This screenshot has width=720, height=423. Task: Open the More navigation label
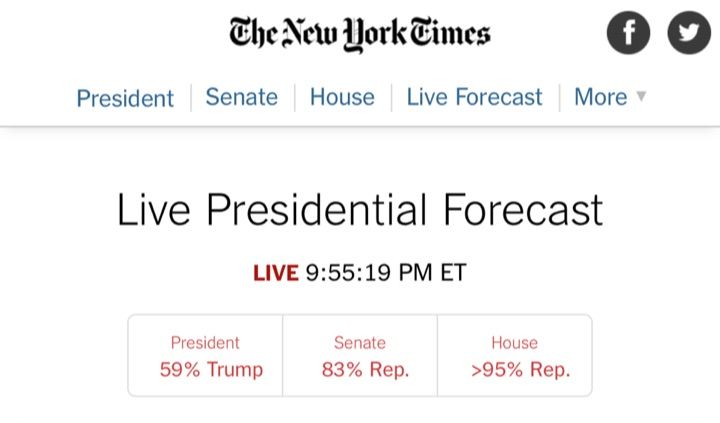[x=600, y=97]
